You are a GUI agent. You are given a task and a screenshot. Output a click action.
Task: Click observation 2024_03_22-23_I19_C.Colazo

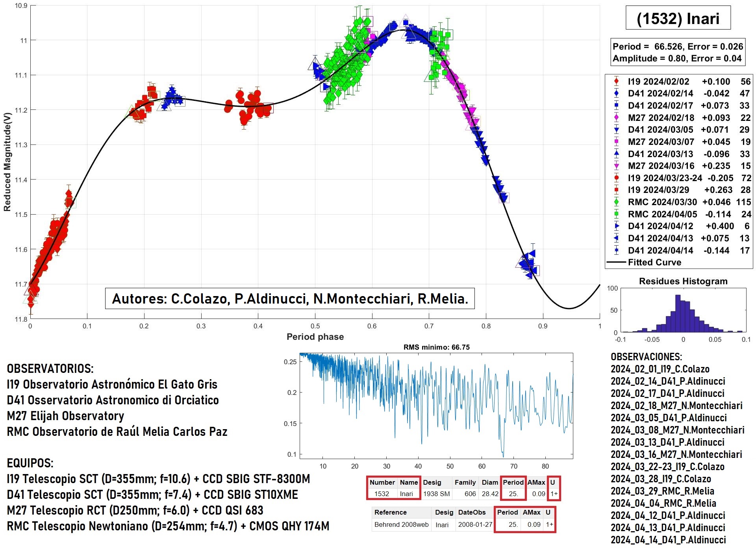click(667, 467)
